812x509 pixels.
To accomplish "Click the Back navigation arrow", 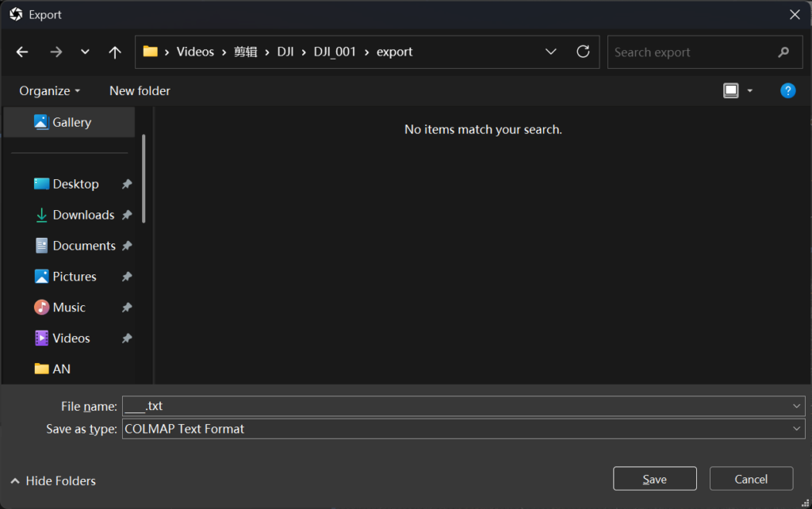I will (x=22, y=52).
